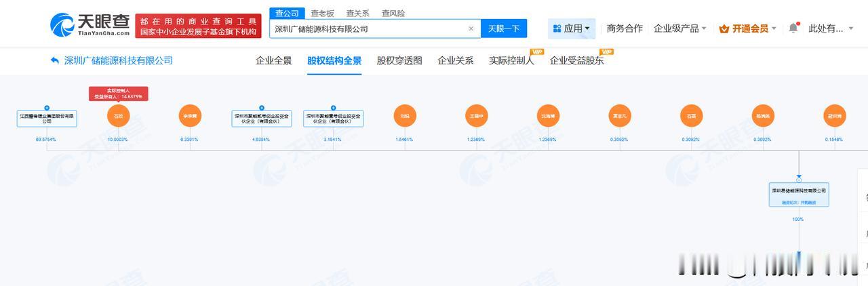Image resolution: width=868 pixels, height=286 pixels.
Task: Click the VIP badge above 企业受益股东
Action: click(606, 52)
